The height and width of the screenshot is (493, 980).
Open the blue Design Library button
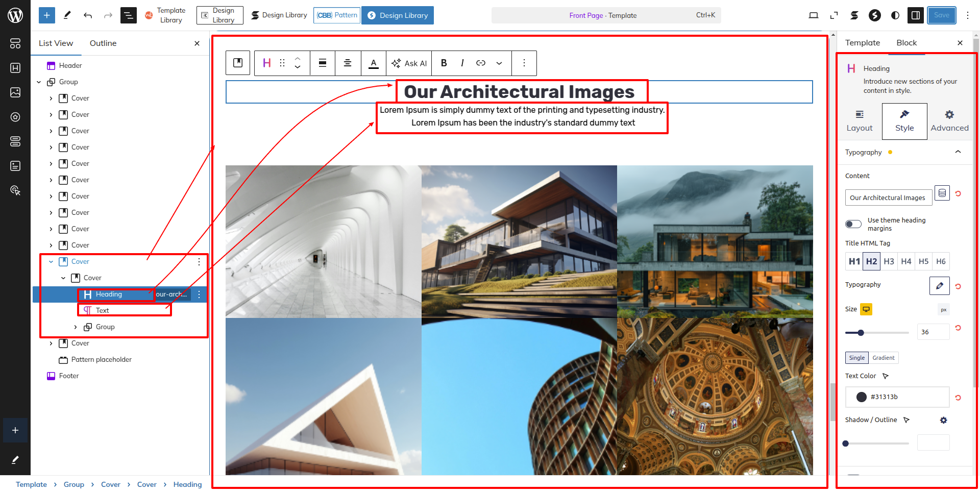(x=398, y=15)
